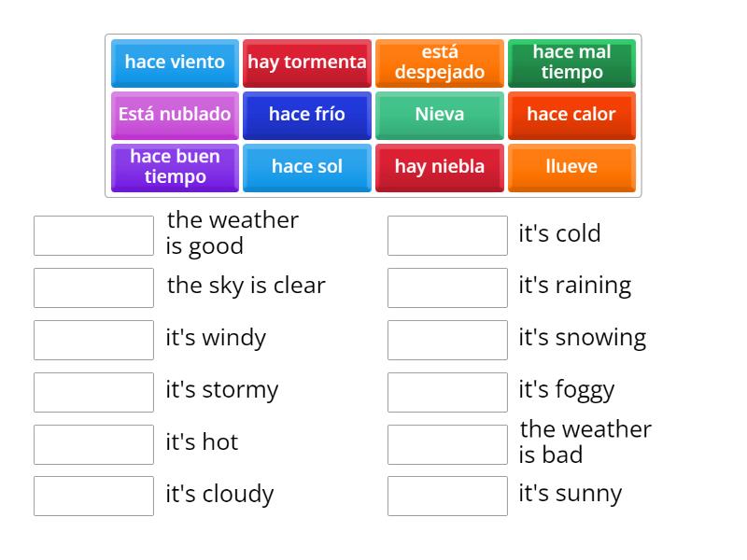Select the 'hay tormenta' tile

(306, 63)
